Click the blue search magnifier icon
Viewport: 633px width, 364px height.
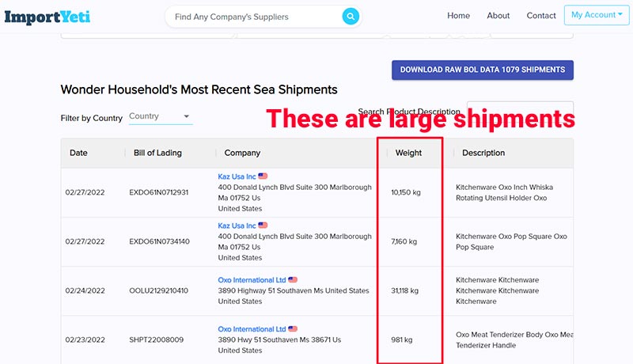[351, 16]
